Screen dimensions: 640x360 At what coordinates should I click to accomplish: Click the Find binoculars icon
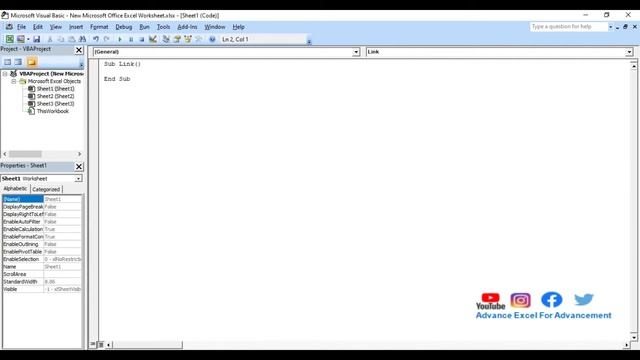click(82, 39)
